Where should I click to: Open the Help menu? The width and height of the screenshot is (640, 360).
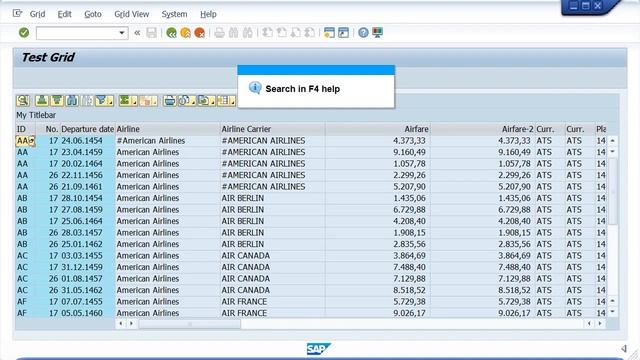(x=208, y=14)
